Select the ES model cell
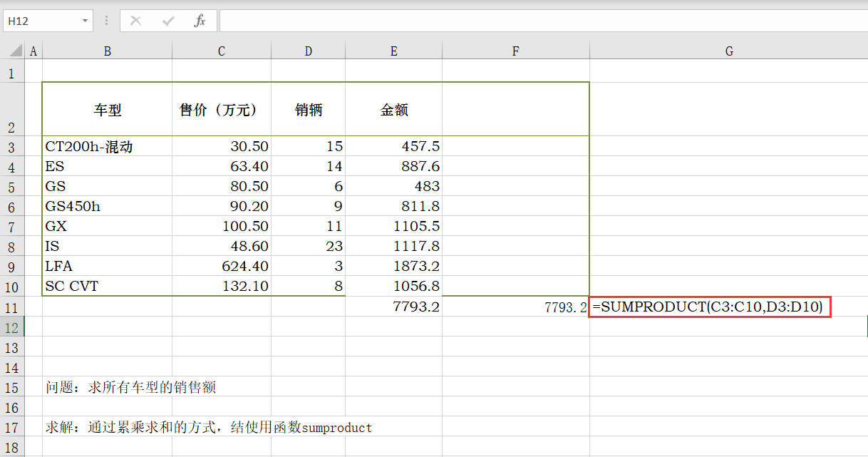Screen dimensions: 868x457 (107, 166)
